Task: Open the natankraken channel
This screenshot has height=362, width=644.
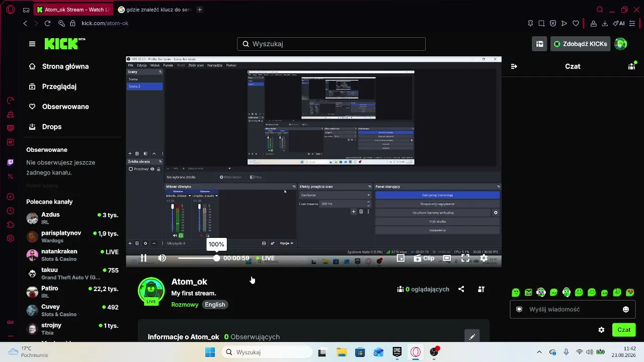Action: [72, 255]
